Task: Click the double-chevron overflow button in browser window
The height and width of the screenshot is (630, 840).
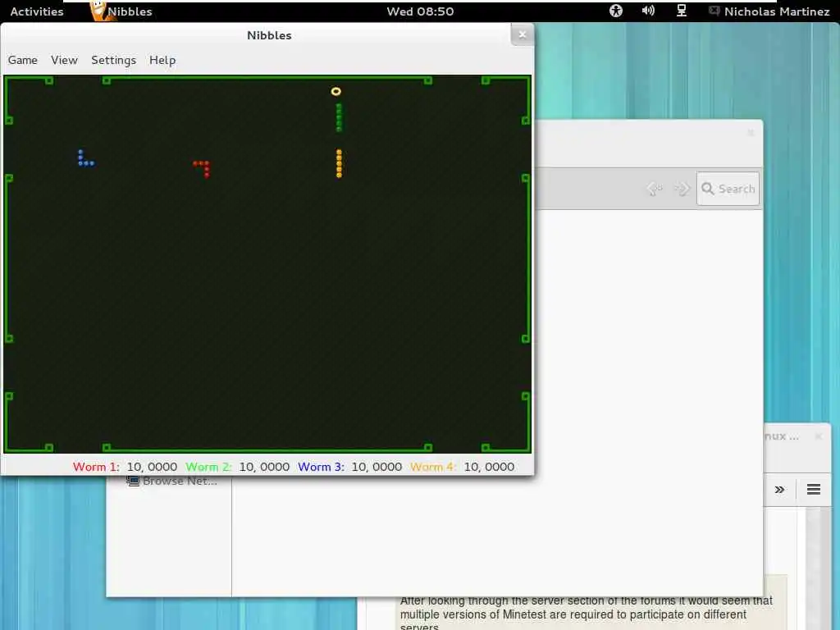Action: (x=779, y=489)
